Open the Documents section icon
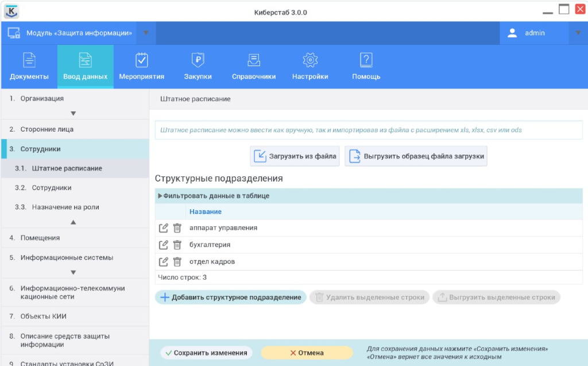The image size is (588, 366). [29, 60]
